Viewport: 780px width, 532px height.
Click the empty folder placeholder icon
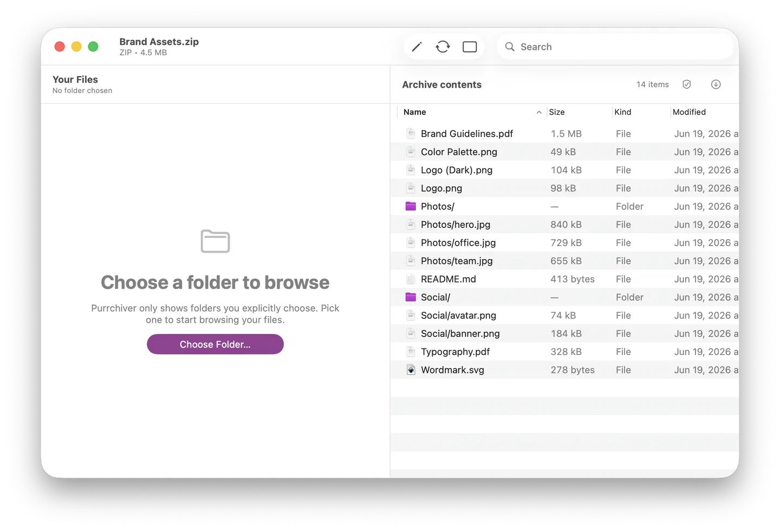tap(215, 241)
